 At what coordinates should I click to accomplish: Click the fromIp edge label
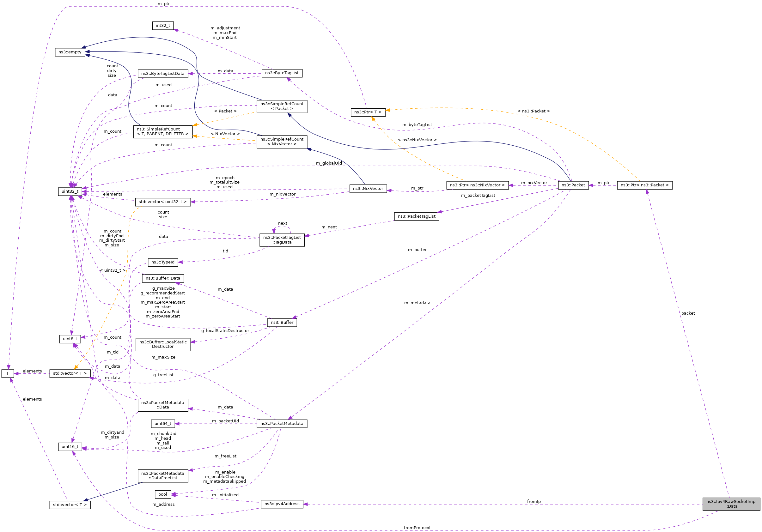point(534,501)
